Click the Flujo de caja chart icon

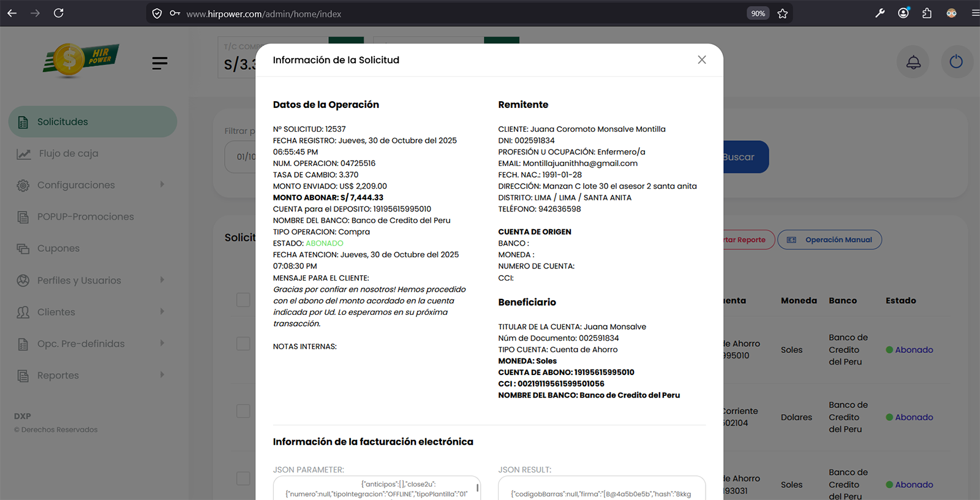pos(23,154)
